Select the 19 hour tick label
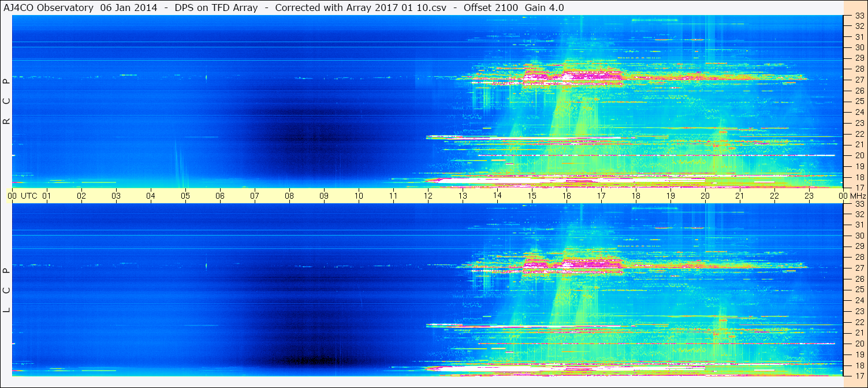Viewport: 868px width, 388px height. tap(670, 196)
